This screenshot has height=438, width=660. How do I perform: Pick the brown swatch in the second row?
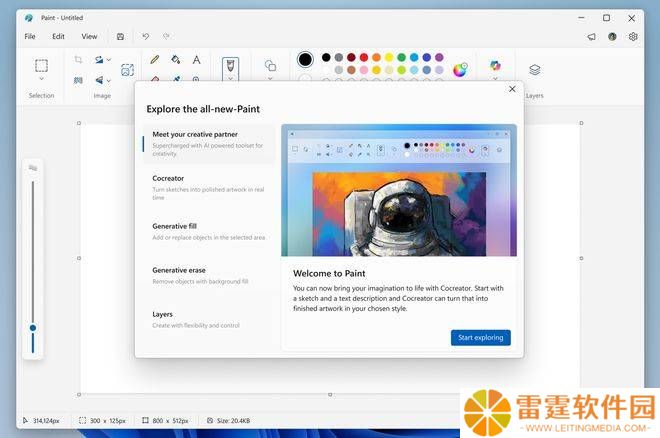pyautogui.click(x=351, y=69)
